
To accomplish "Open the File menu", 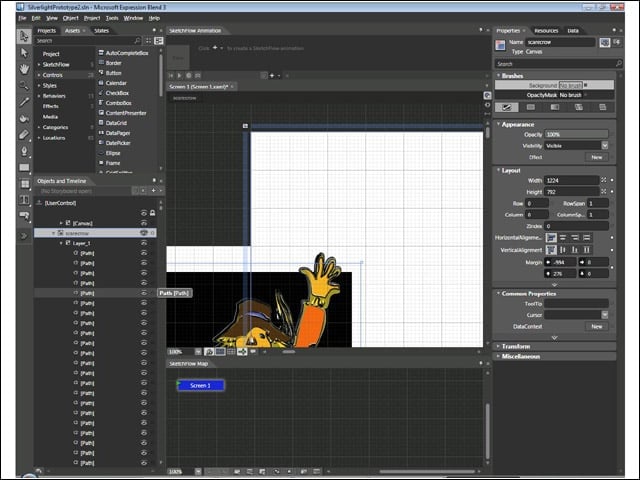I will pos(22,18).
